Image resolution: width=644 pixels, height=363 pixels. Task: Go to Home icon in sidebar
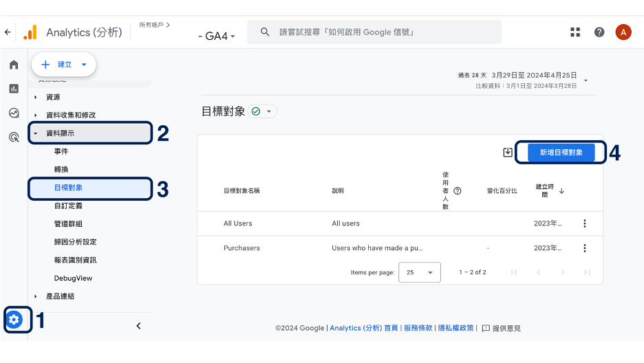coord(14,65)
